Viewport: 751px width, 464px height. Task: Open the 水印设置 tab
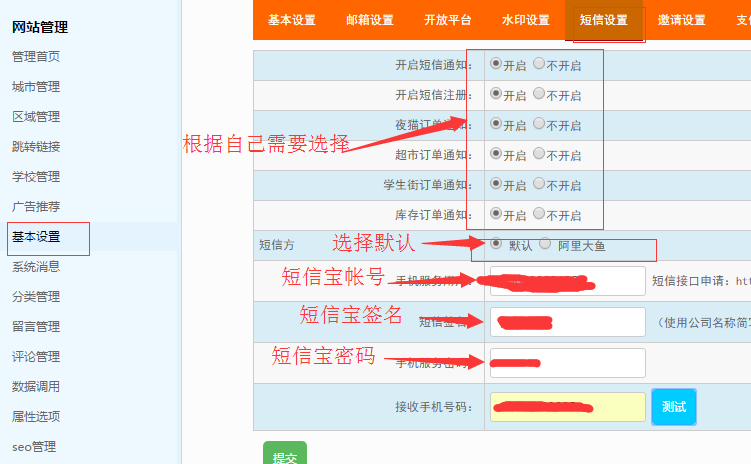click(525, 20)
